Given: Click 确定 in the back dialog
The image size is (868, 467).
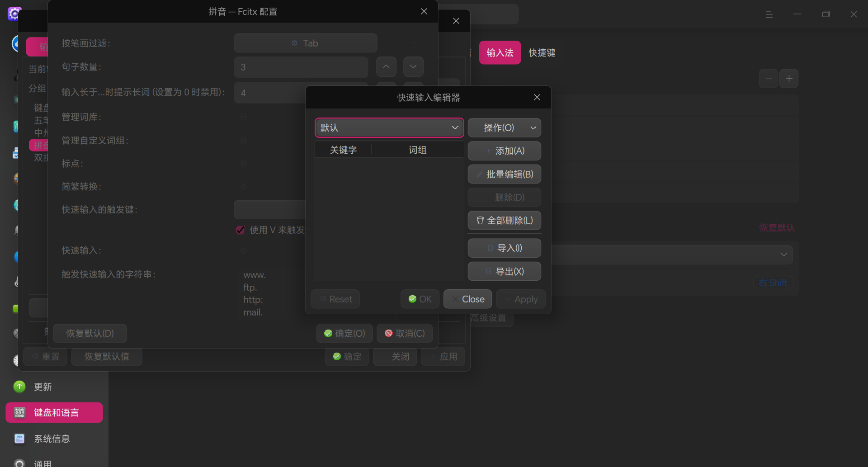Looking at the screenshot, I should click(347, 357).
